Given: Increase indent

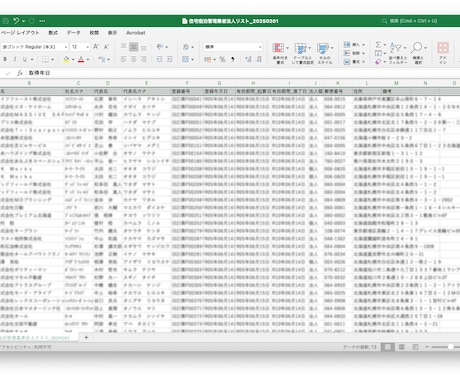Looking at the screenshot, I should click(170, 59).
